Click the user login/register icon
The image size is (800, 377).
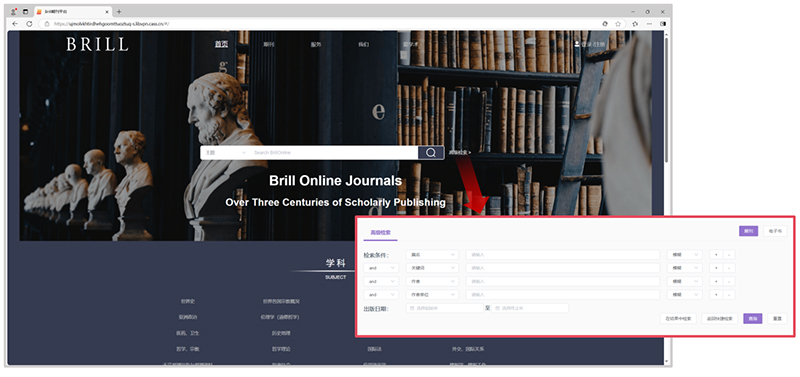[577, 44]
